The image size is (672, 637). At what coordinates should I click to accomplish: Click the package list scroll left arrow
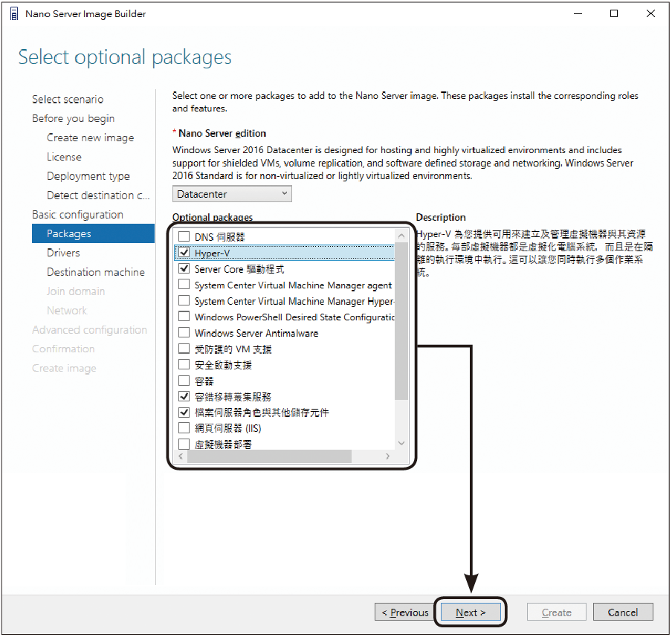tap(181, 456)
